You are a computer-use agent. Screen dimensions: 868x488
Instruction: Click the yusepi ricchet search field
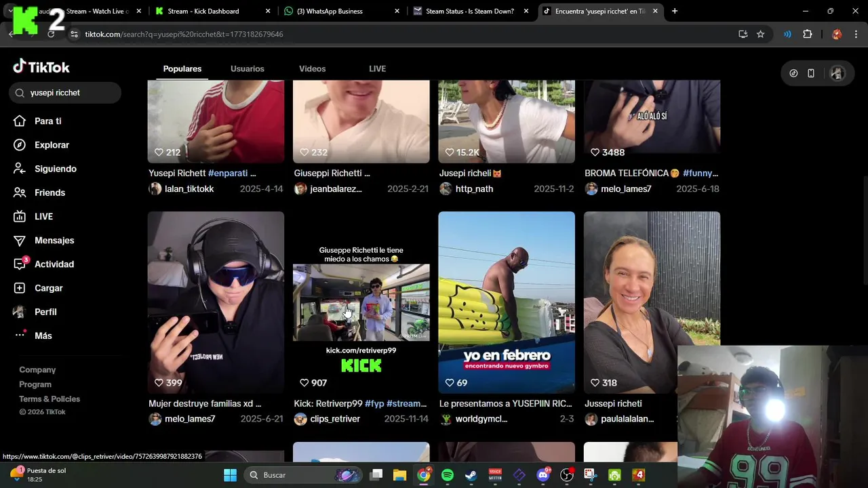(65, 93)
